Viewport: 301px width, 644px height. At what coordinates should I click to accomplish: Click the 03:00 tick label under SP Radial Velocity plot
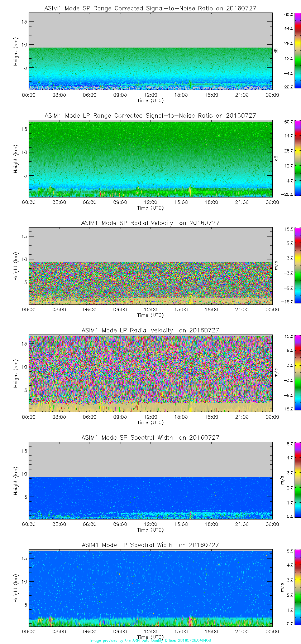(x=59, y=309)
